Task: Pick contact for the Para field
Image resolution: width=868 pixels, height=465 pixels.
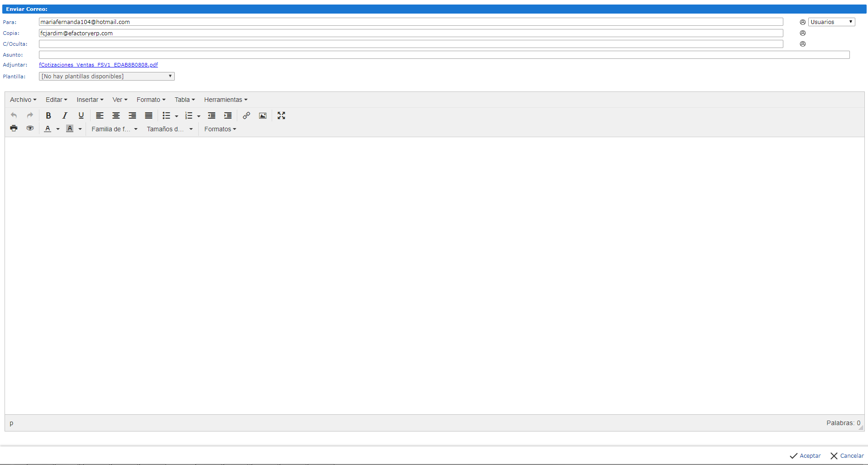Action: (802, 22)
